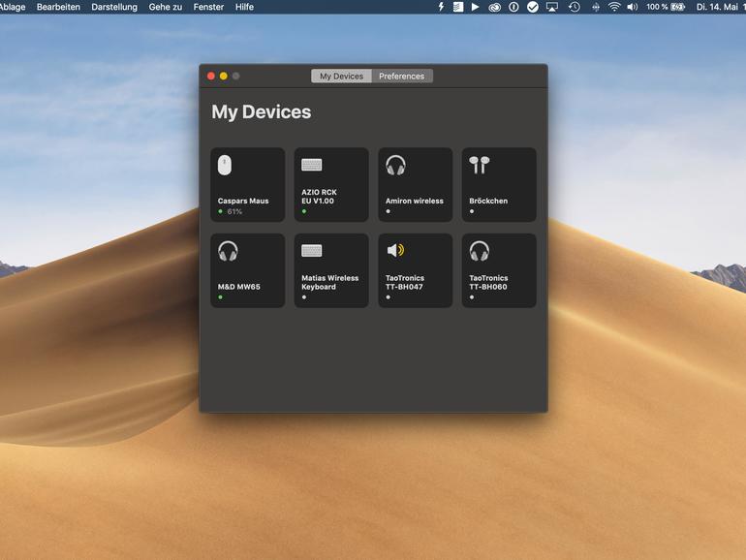
Task: Open the Hilfe menu
Action: 244,7
